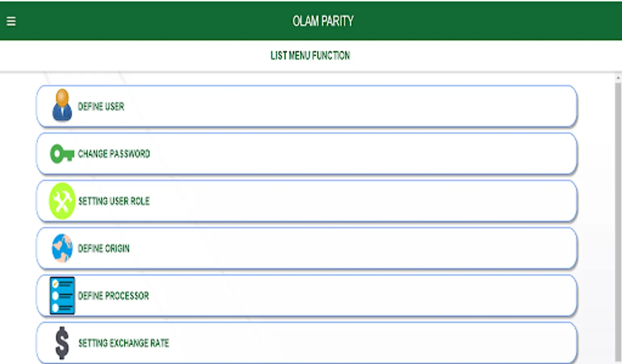Click empty area of Define Origin card
The height and width of the screenshot is (364, 622).
(x=344, y=248)
